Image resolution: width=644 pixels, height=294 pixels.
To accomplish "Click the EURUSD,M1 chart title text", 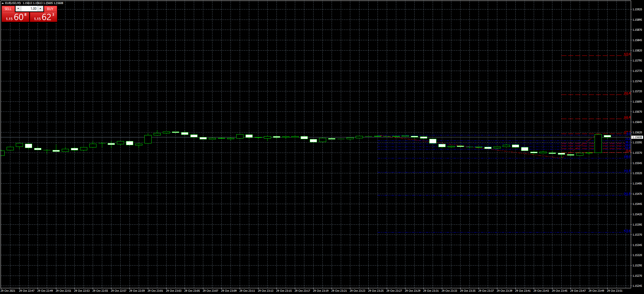I will click(13, 3).
